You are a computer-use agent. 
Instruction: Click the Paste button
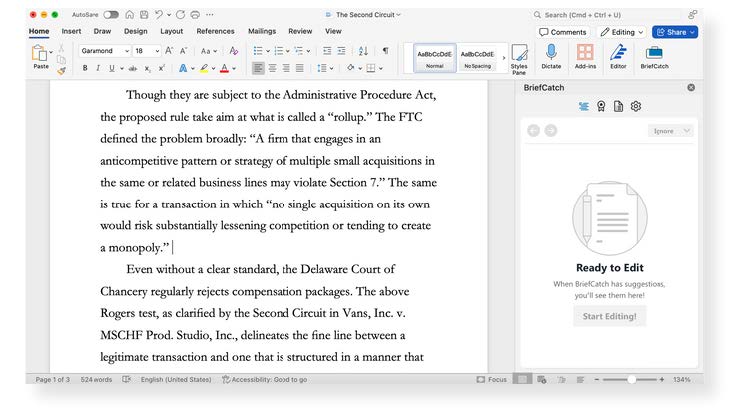point(40,57)
